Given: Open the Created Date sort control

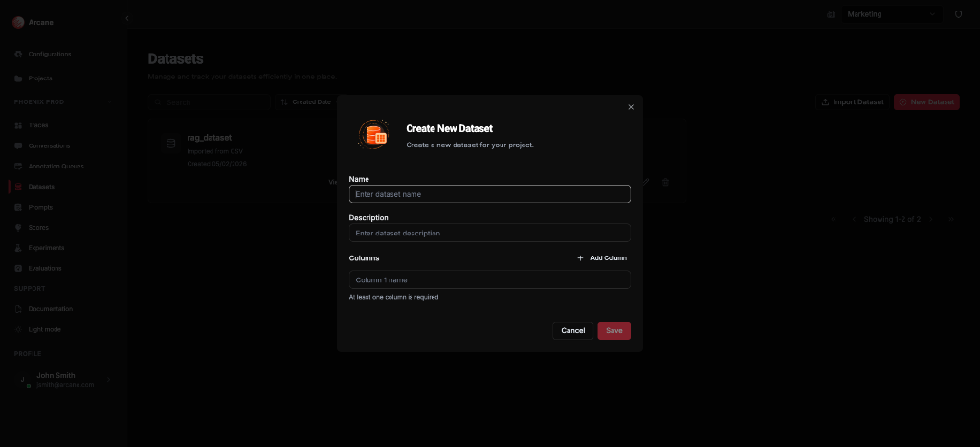Looking at the screenshot, I should (x=306, y=101).
